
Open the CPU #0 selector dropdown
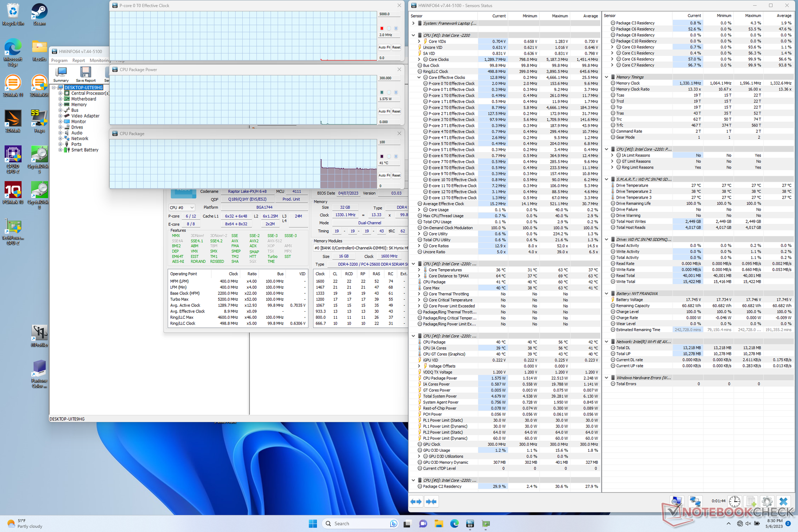coord(182,207)
